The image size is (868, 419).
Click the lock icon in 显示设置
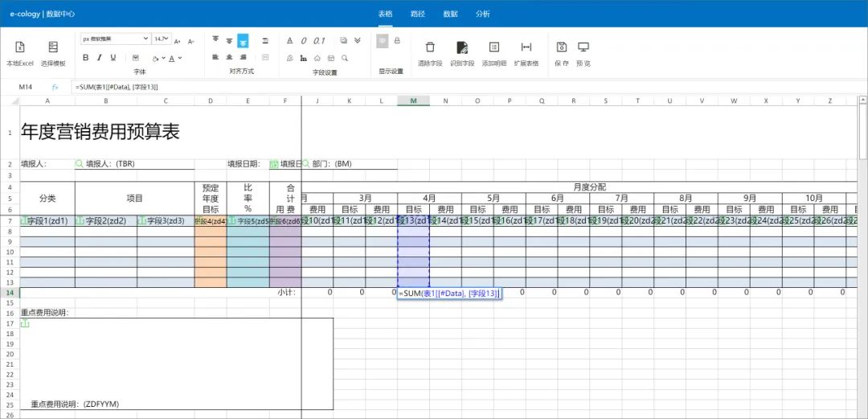click(397, 40)
